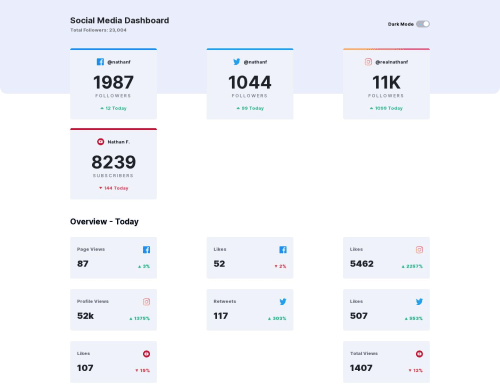500x388 pixels.
Task: Click the Instagram icon in the Profile Views card
Action: [x=146, y=302]
